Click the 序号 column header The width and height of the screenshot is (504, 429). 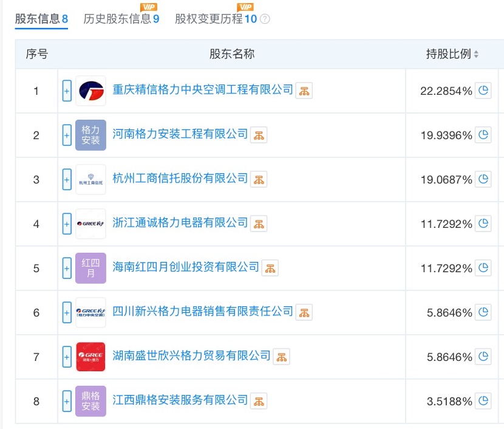pyautogui.click(x=37, y=54)
